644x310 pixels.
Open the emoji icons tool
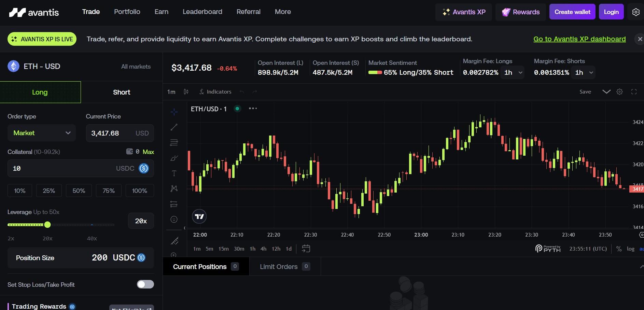pos(174,219)
